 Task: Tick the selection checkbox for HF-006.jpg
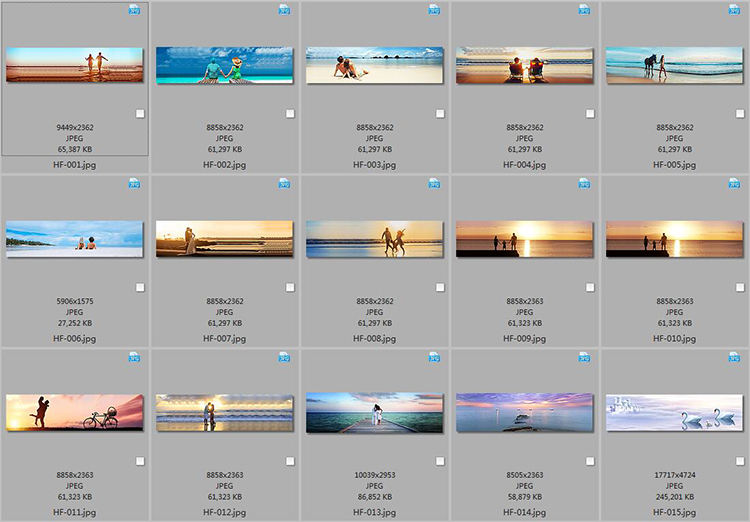point(140,287)
